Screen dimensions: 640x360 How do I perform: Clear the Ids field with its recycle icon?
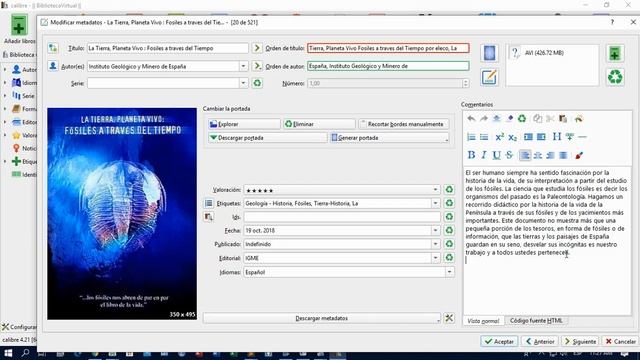[x=449, y=217]
